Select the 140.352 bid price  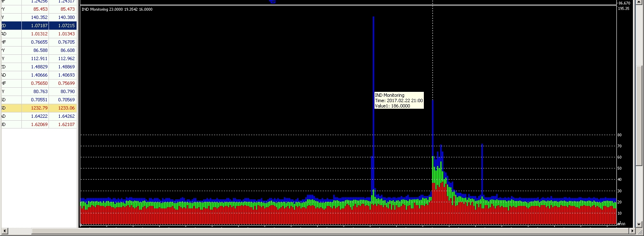35,17
